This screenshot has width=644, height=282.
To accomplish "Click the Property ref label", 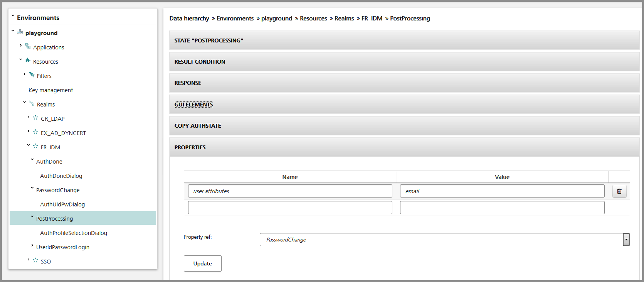I will [198, 237].
